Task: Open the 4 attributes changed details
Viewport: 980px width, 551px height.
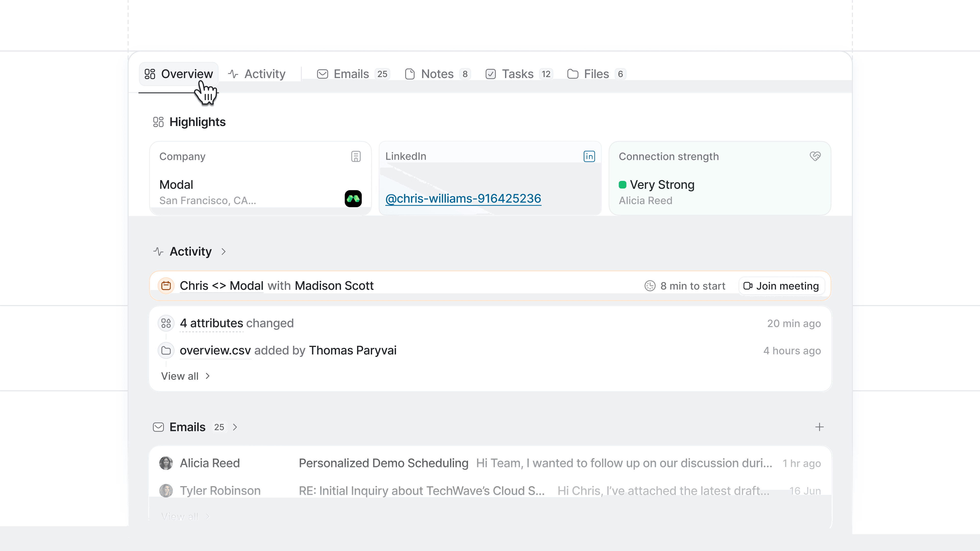Action: pos(211,323)
